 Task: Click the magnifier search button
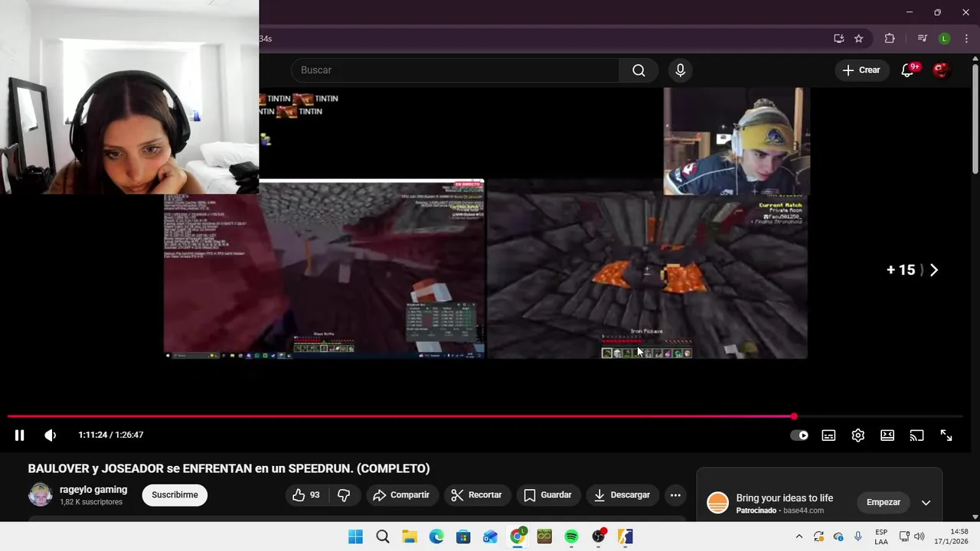[x=639, y=70]
